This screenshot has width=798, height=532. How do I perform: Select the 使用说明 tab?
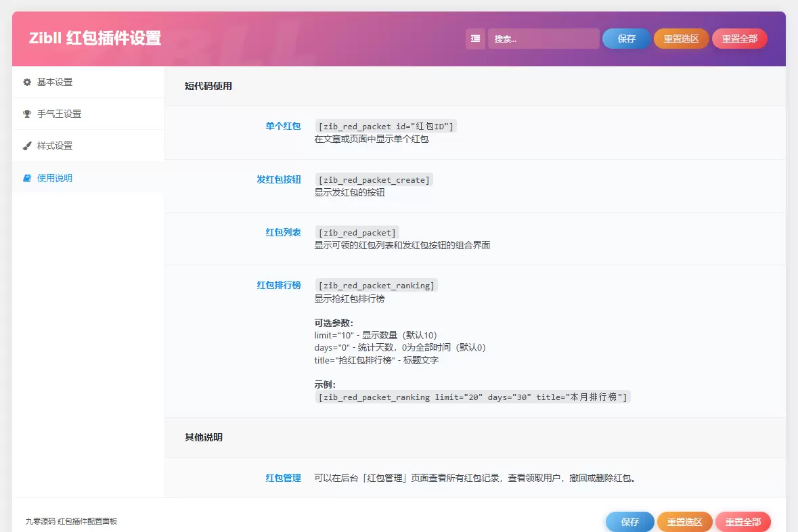tap(88, 178)
